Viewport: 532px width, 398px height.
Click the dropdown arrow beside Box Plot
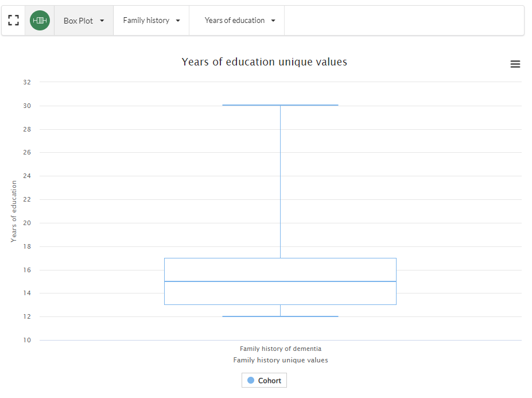pos(102,21)
